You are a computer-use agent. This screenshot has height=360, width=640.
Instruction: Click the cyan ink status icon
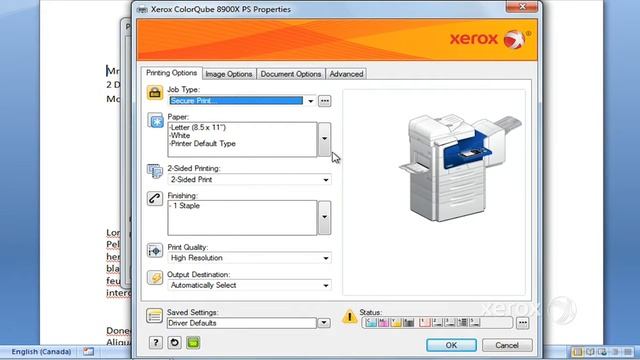tap(371, 323)
